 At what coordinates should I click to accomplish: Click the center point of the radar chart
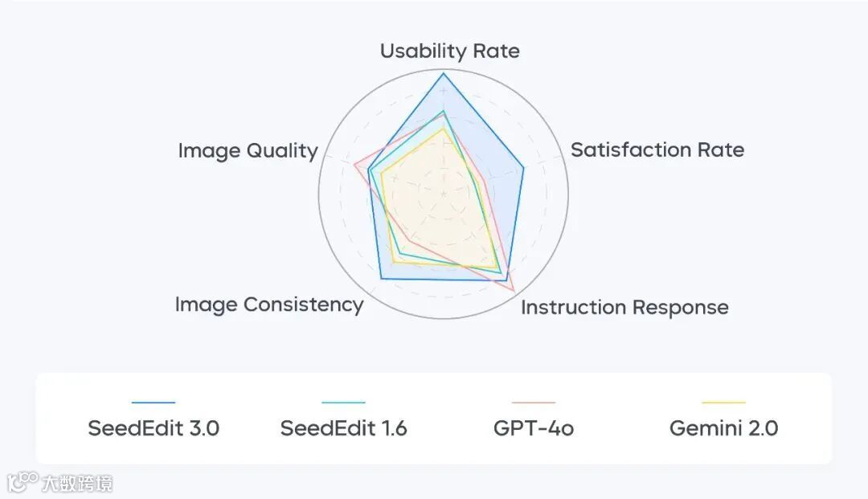[444, 194]
